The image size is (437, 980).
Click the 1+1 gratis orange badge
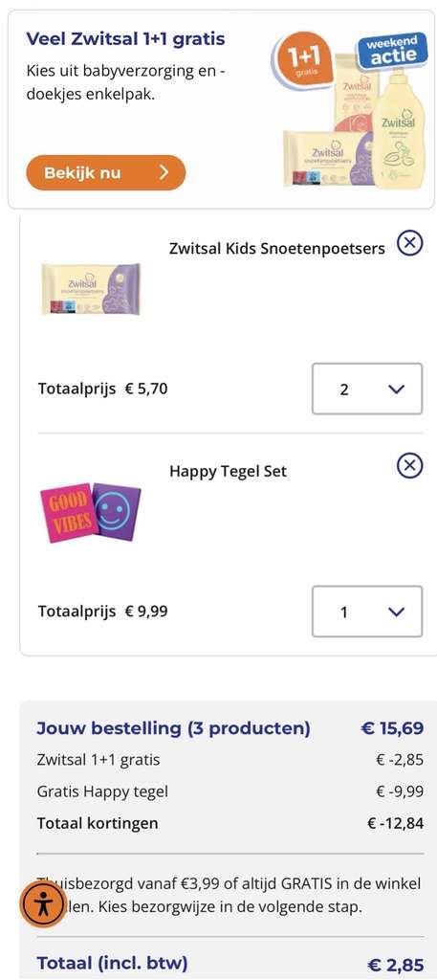tap(303, 58)
